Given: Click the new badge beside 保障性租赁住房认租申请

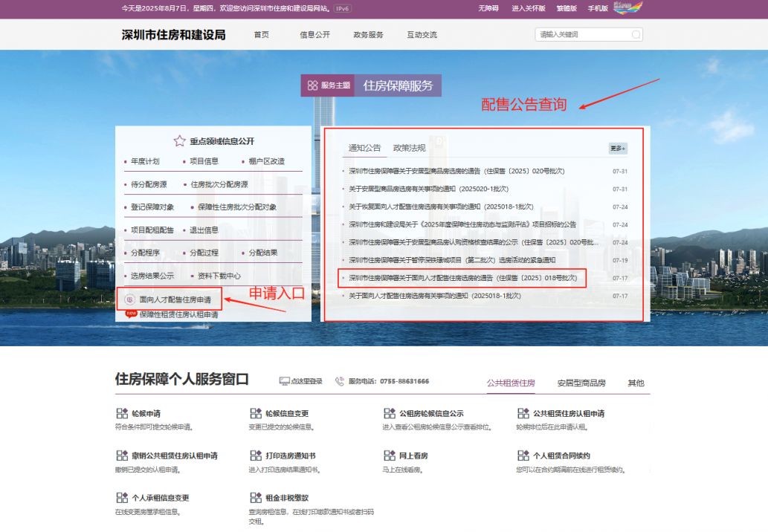Looking at the screenshot, I should (x=132, y=314).
